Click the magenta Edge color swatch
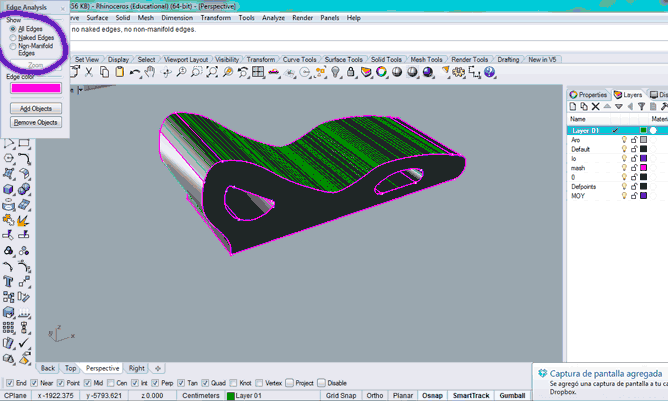668x401 pixels. [36, 88]
